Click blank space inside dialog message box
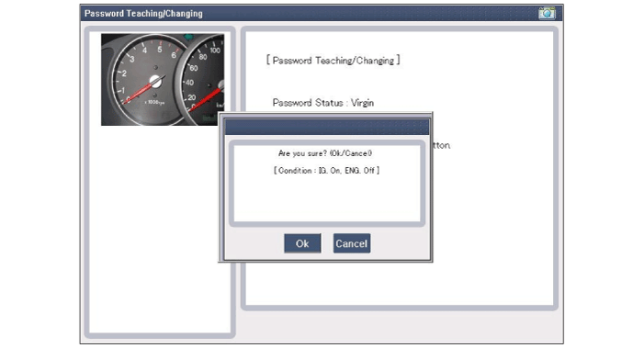The width and height of the screenshot is (644, 348). click(326, 199)
